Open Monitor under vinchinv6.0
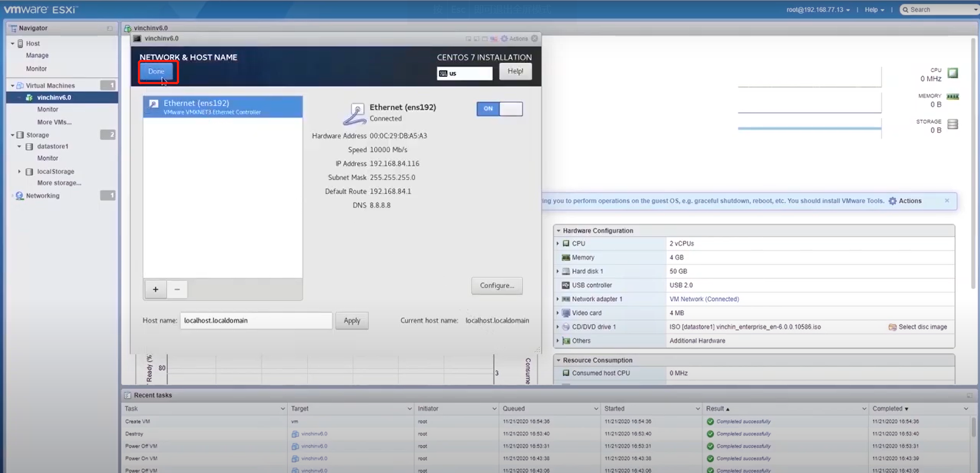 48,110
